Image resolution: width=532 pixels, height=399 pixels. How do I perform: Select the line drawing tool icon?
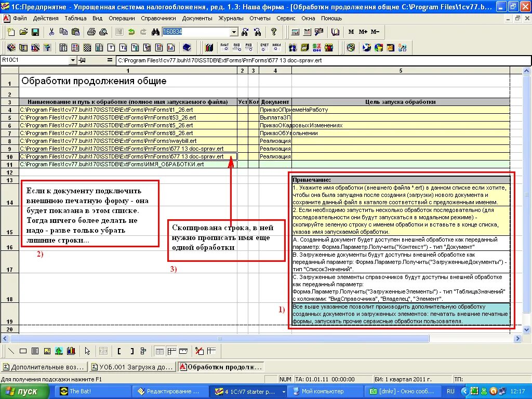[11, 351]
